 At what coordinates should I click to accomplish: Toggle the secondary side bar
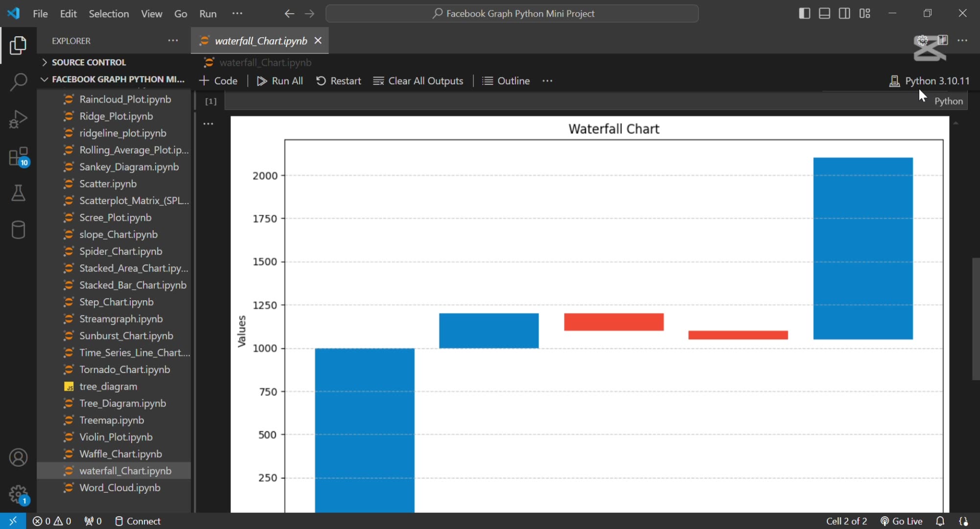tap(844, 13)
